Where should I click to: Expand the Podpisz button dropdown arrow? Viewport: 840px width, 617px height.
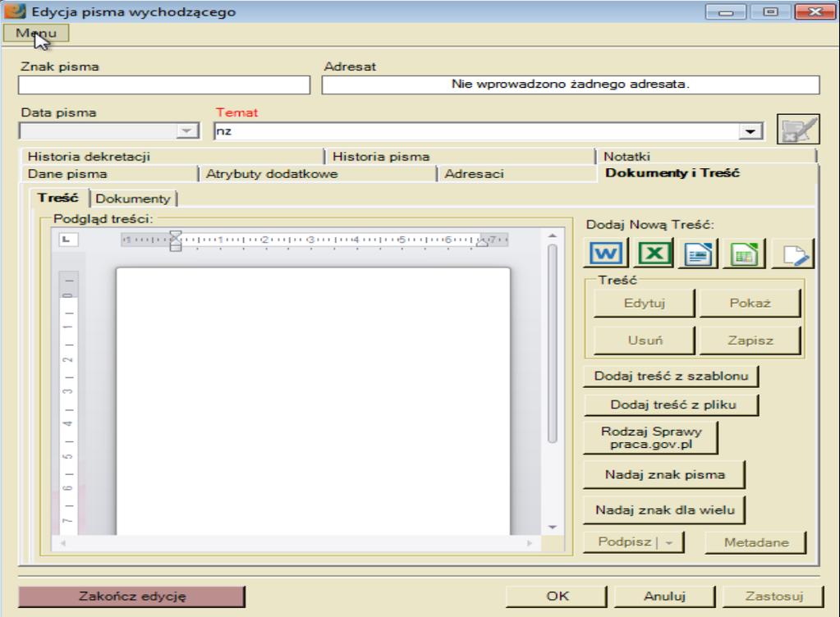[x=669, y=542]
